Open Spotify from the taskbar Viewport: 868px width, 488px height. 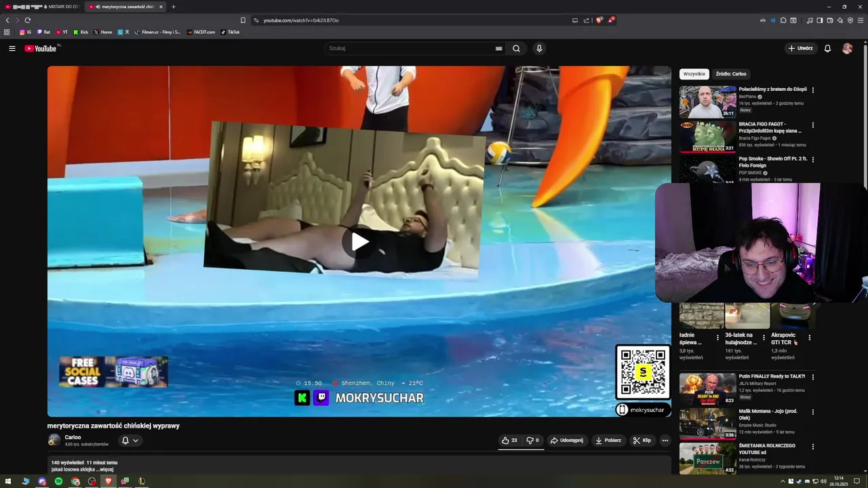(58, 481)
